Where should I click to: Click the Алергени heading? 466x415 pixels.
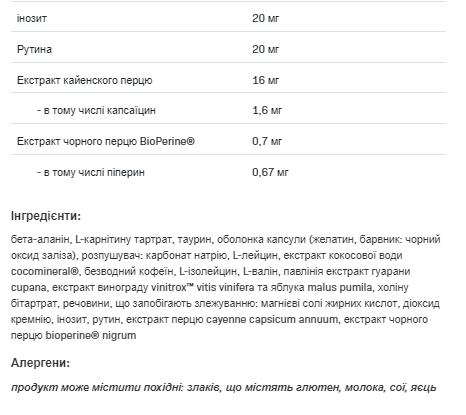(40, 363)
